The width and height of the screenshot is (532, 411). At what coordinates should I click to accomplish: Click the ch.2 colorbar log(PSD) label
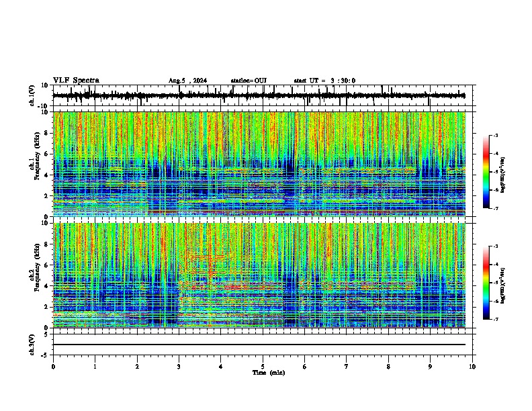(503, 285)
